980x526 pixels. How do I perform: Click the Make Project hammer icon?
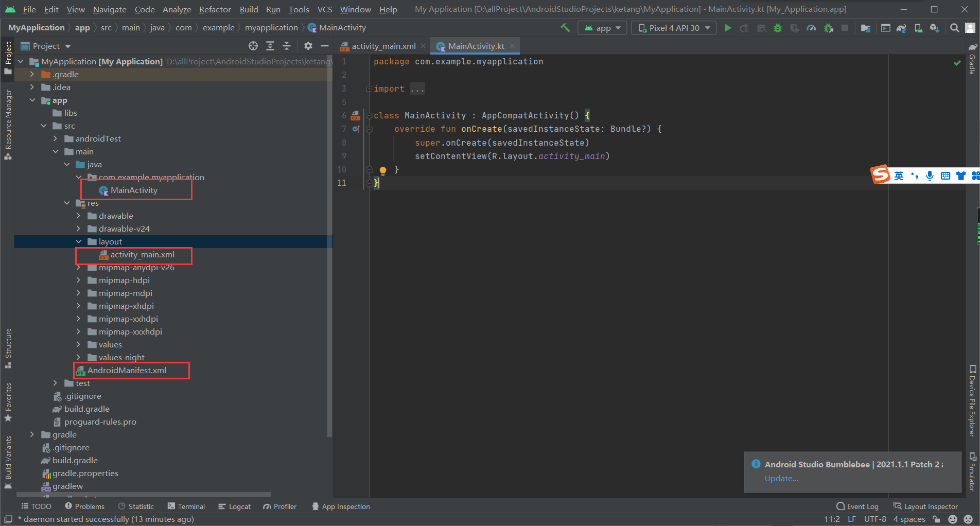tap(565, 28)
